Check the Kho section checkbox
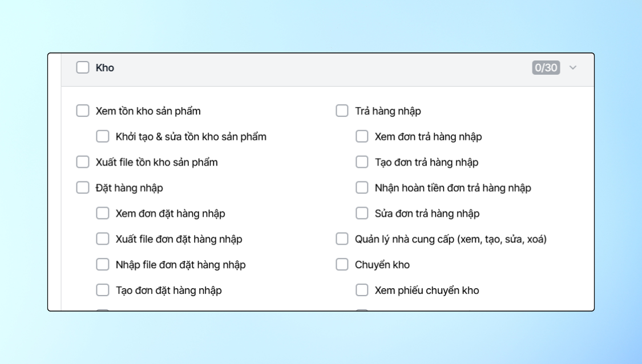The image size is (642, 364). pos(83,67)
